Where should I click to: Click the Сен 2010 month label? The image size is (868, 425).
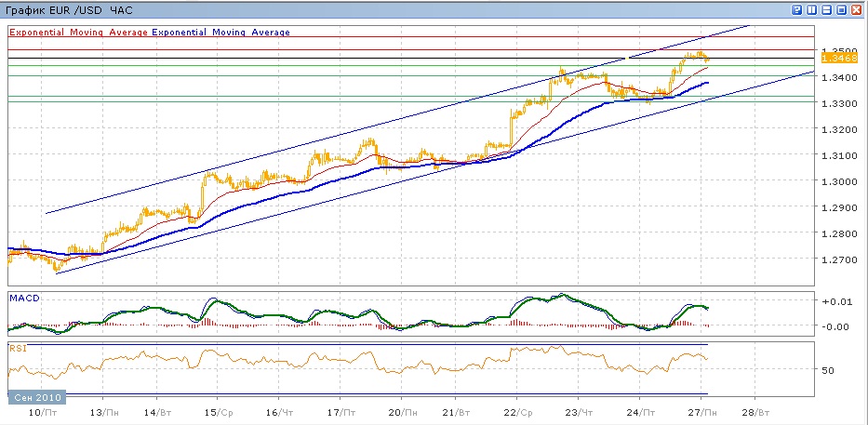33,397
